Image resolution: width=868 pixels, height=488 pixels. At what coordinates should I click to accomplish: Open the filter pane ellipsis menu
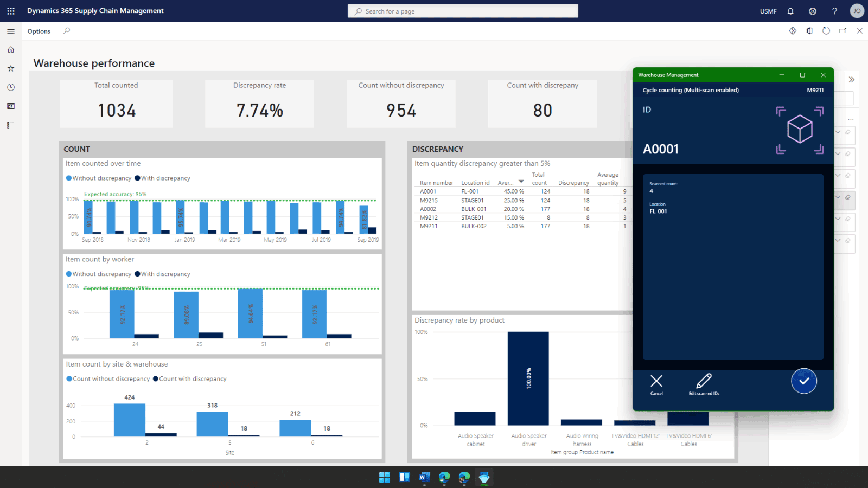tap(851, 120)
